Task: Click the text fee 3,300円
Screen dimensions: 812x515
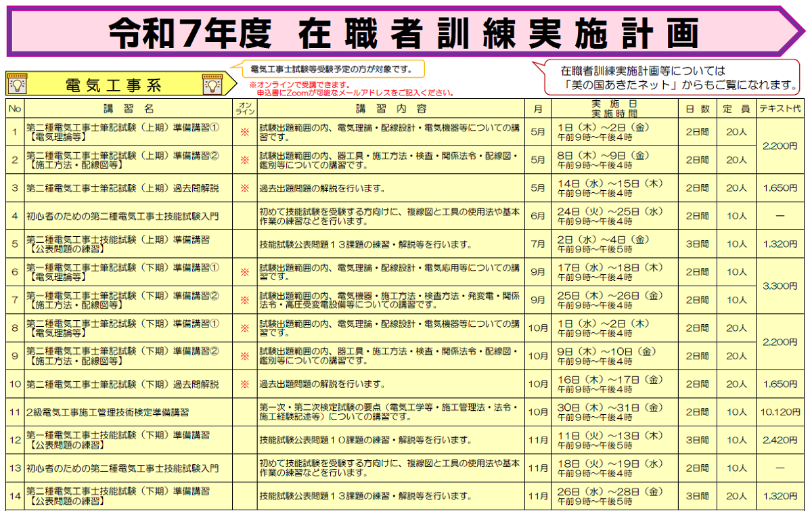Action: pyautogui.click(x=779, y=286)
